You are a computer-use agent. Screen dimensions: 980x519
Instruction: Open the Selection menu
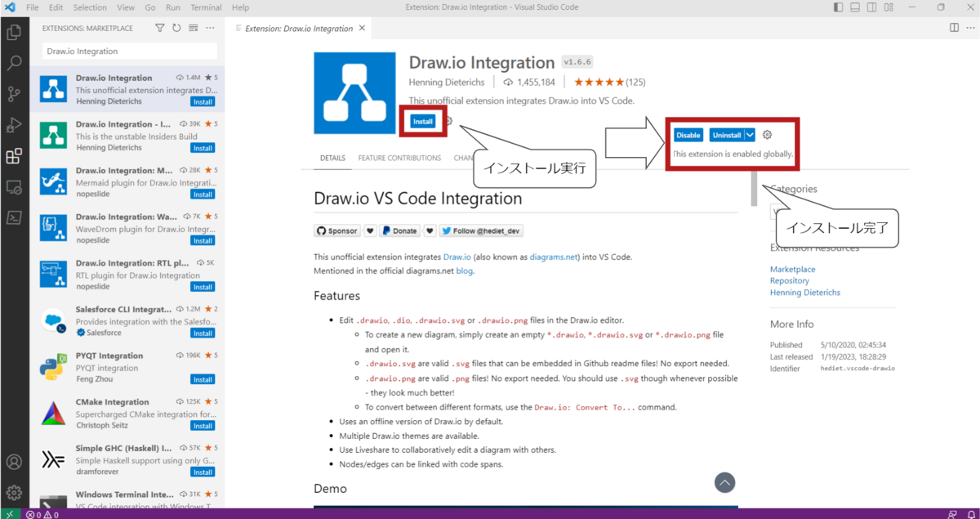pos(90,7)
